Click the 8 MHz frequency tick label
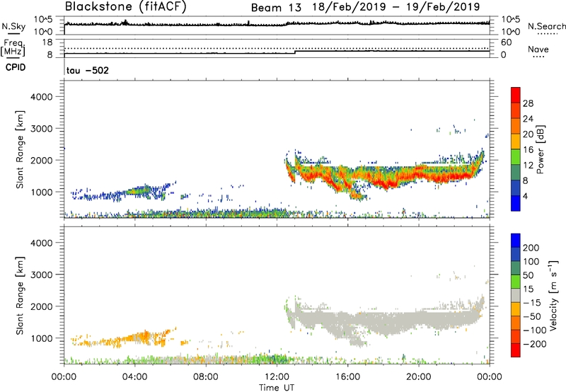The image size is (566, 392). click(x=50, y=54)
